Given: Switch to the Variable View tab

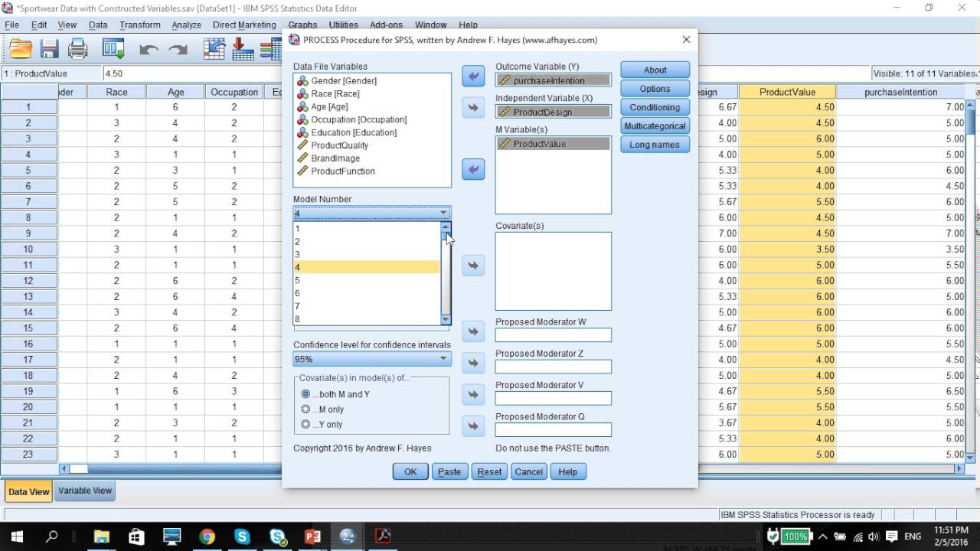Looking at the screenshot, I should [x=85, y=491].
